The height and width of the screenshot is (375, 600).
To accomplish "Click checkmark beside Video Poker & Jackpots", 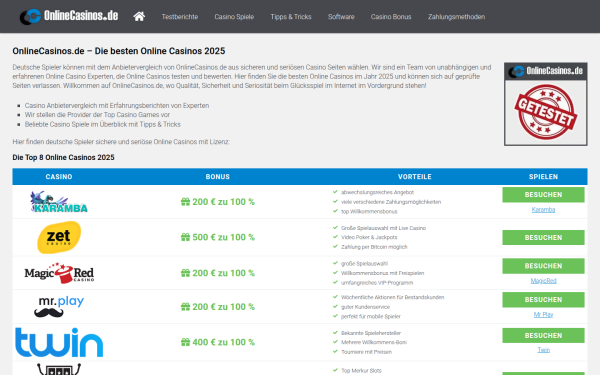I will point(335,237).
